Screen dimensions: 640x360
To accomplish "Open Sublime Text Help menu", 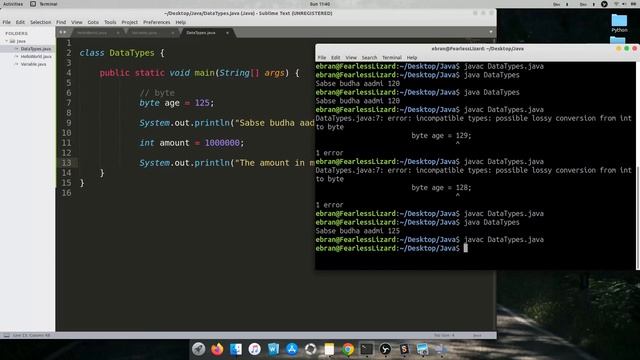I will click(180, 22).
